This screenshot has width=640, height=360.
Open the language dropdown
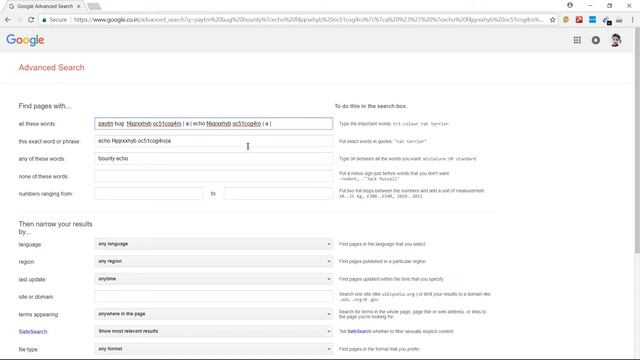[213, 244]
